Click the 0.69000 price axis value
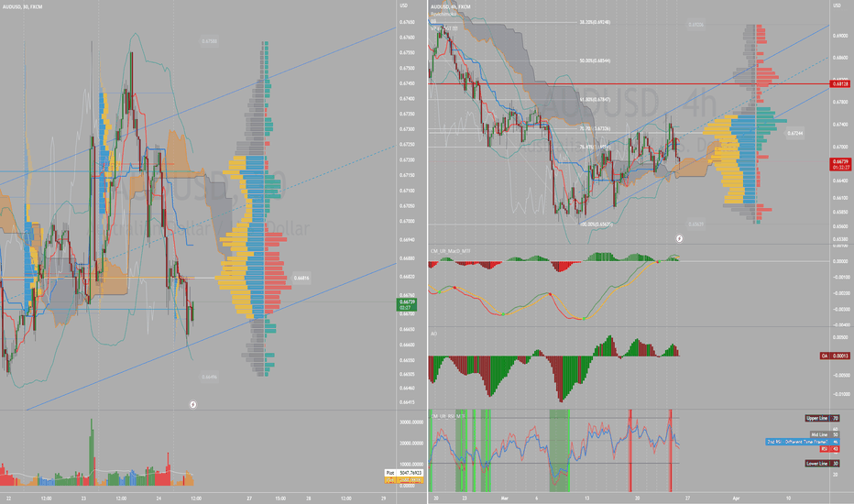 point(840,36)
